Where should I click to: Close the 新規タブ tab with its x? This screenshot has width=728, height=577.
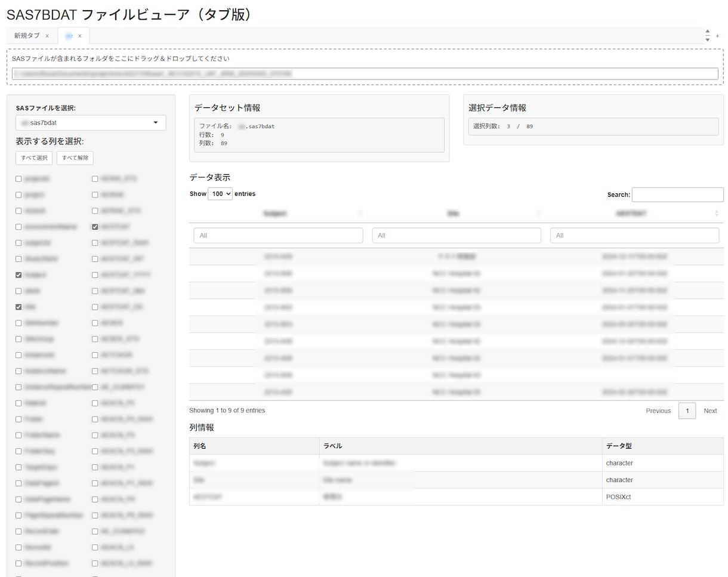pos(47,36)
